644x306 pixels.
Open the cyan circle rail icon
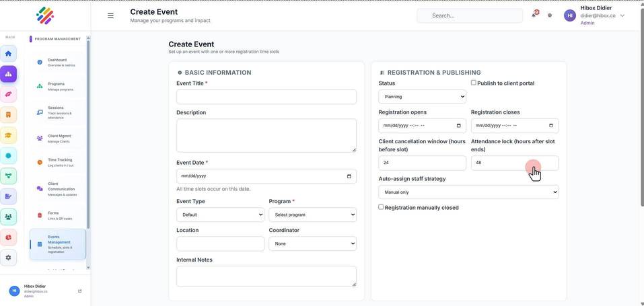(8, 155)
